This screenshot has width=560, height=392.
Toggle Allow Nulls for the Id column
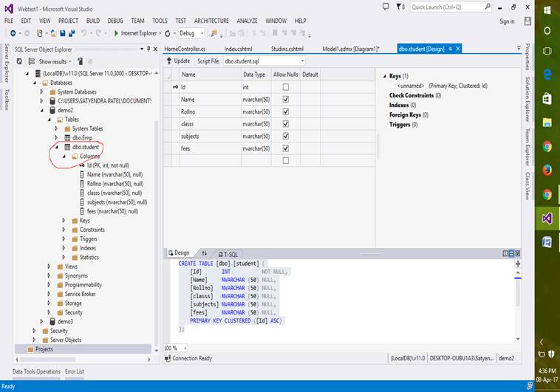285,87
